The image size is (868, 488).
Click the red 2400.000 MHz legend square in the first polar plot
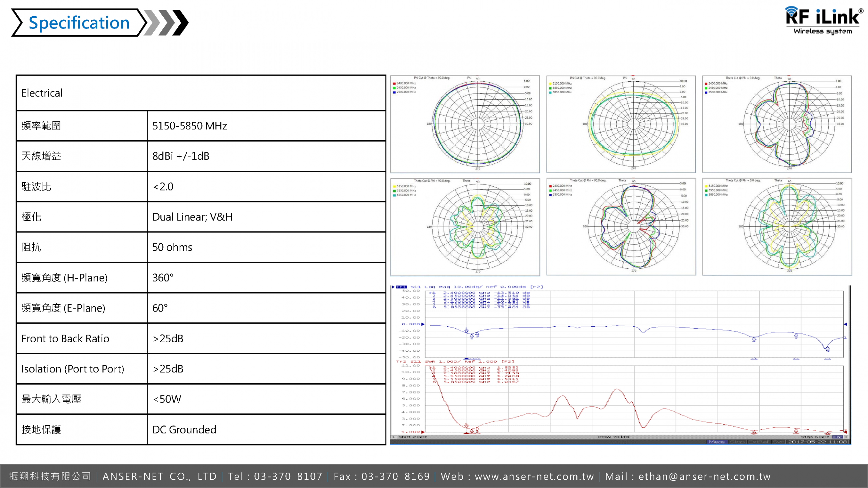click(x=394, y=83)
